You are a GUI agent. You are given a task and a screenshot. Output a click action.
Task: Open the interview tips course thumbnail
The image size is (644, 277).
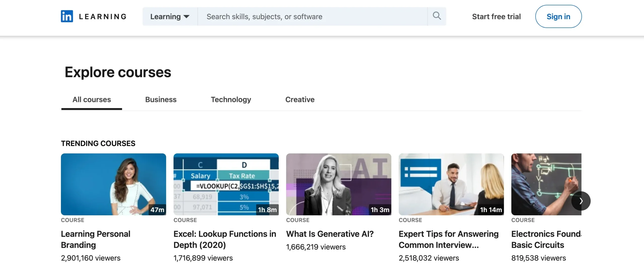point(451,184)
